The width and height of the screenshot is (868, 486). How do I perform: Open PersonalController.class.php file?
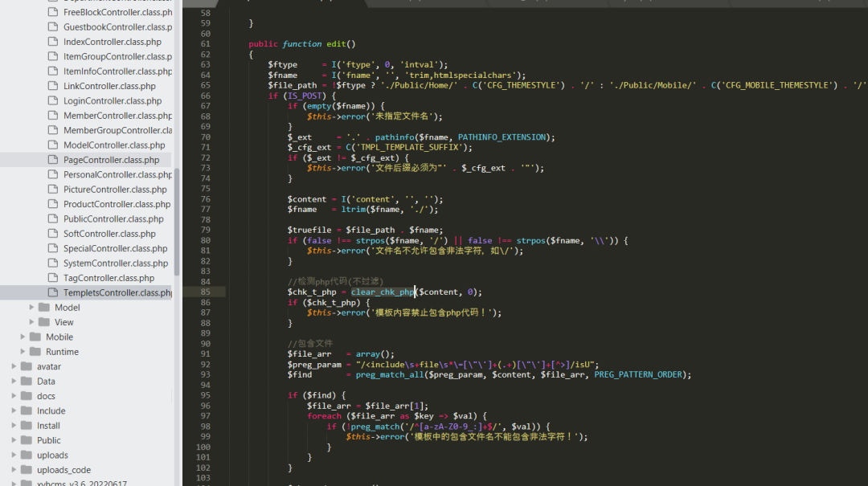click(118, 175)
